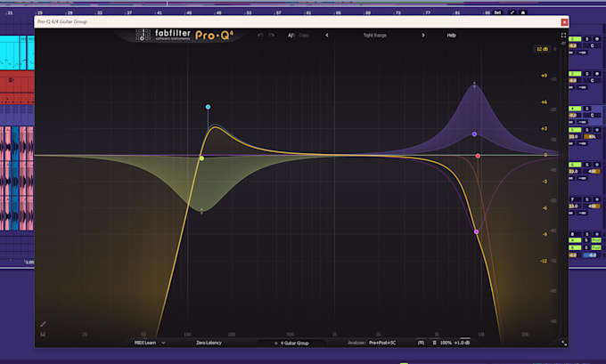
Task: Expand the MIDI Learn dropdown arrow
Action: (x=163, y=343)
